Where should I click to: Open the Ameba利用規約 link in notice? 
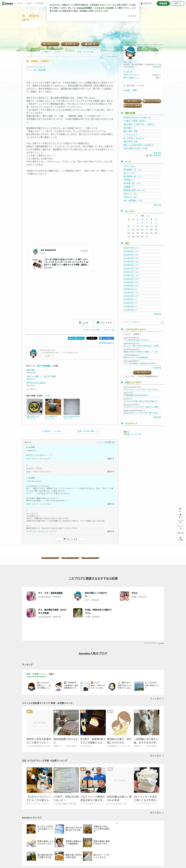[x=84, y=8]
